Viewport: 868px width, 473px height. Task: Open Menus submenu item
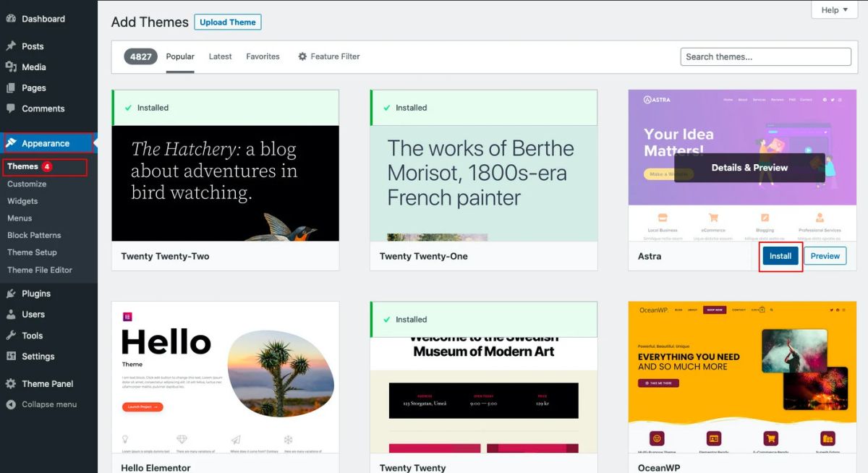click(x=20, y=218)
